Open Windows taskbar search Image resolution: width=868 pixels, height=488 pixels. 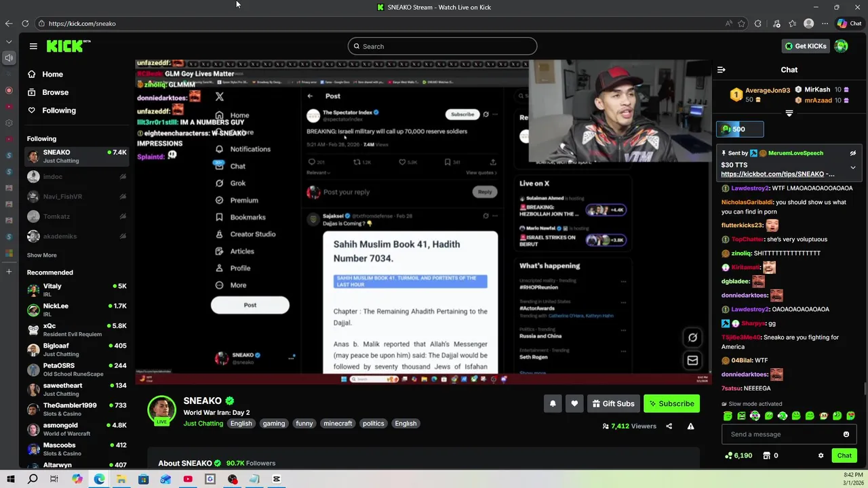[x=33, y=479]
